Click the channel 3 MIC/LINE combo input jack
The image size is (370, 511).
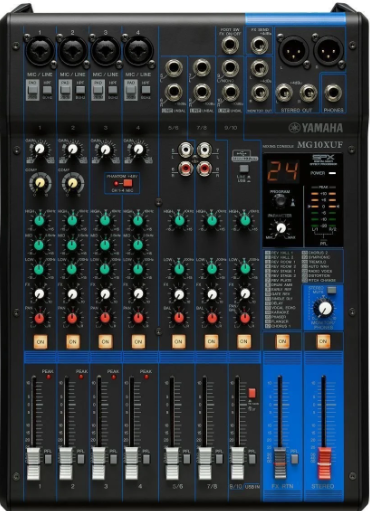coord(105,51)
